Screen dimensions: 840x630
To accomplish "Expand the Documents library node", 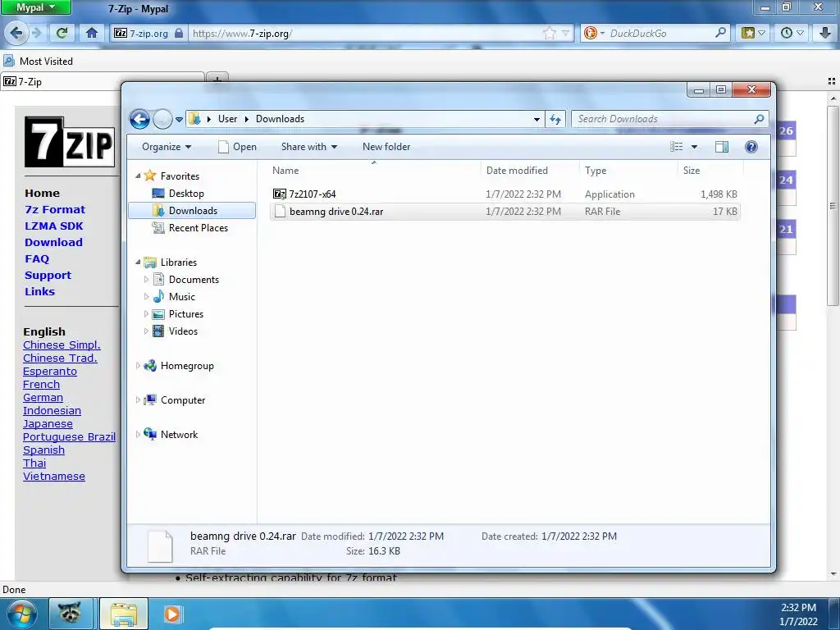I will tap(146, 280).
